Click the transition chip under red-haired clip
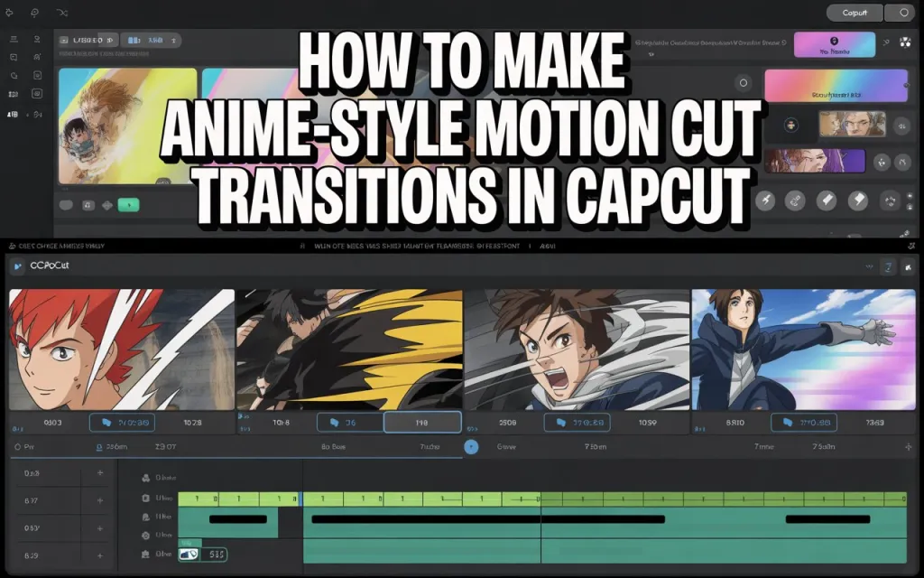Viewport: 924px width, 578px height. 123,423
